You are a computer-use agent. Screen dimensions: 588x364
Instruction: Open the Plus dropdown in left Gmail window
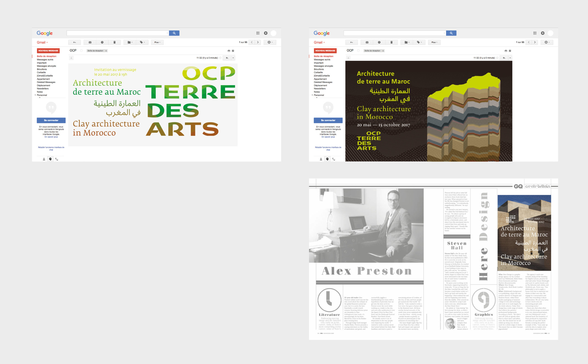point(157,42)
